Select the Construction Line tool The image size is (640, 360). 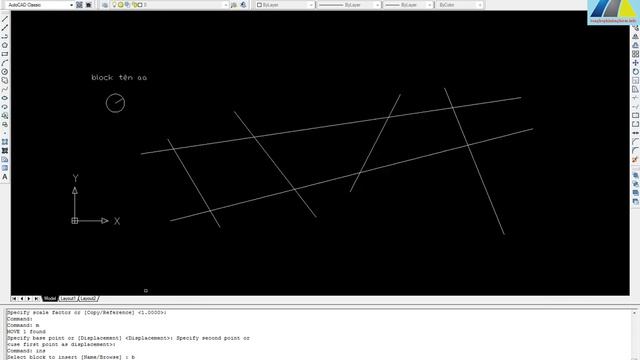[4, 28]
